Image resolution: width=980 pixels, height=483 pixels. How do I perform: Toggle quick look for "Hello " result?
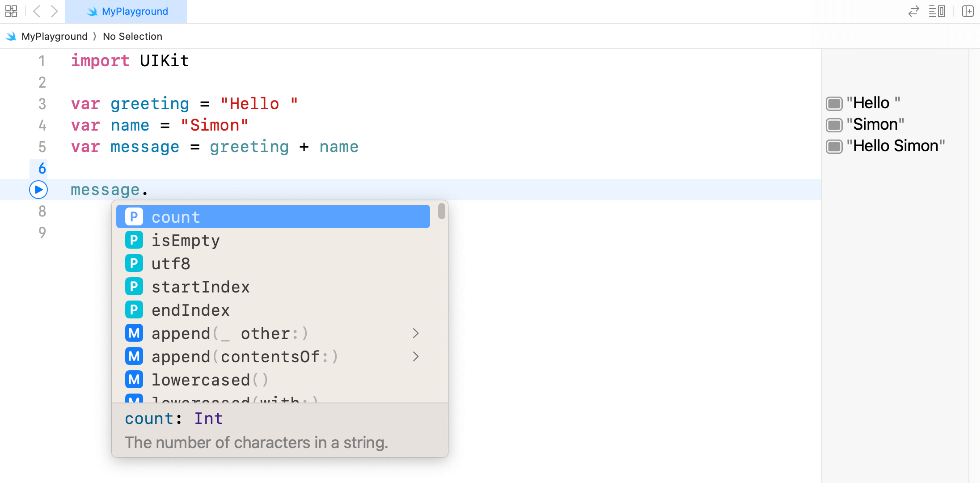[834, 103]
